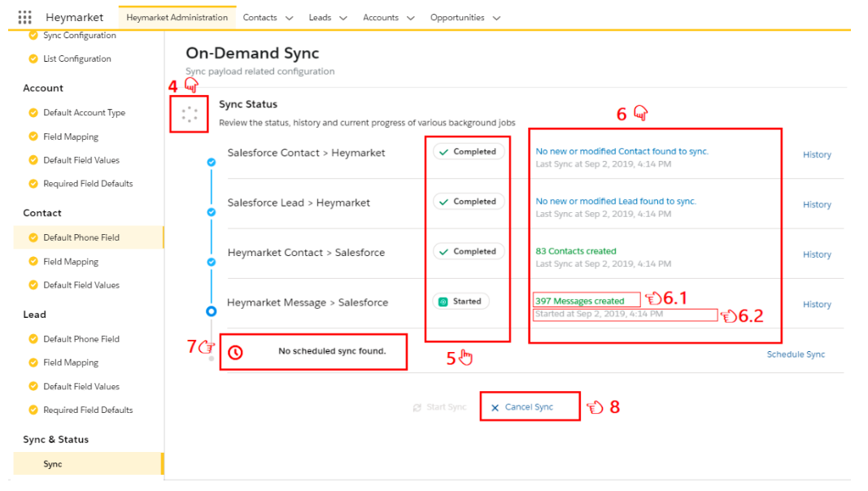
Task: Click the clock icon beside No scheduled sync found
Action: 235,352
